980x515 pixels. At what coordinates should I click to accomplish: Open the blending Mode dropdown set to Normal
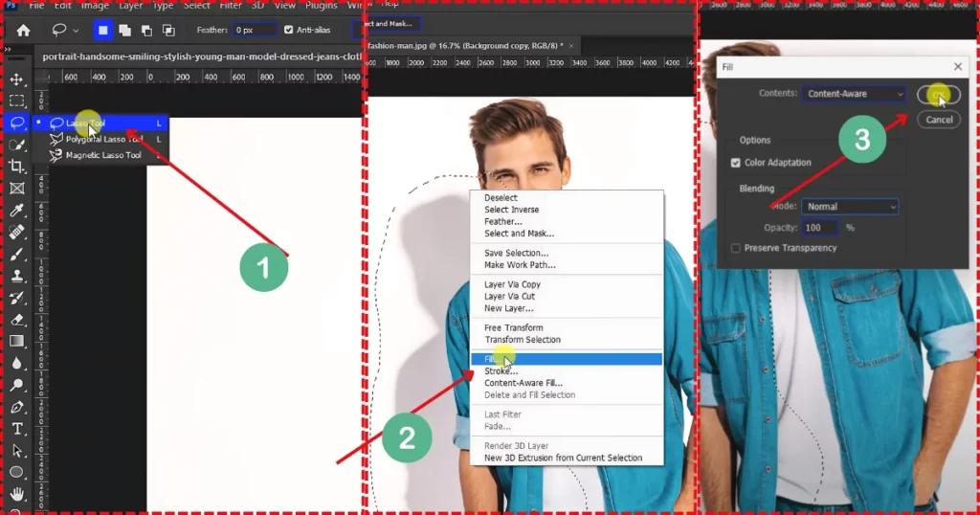(x=850, y=206)
